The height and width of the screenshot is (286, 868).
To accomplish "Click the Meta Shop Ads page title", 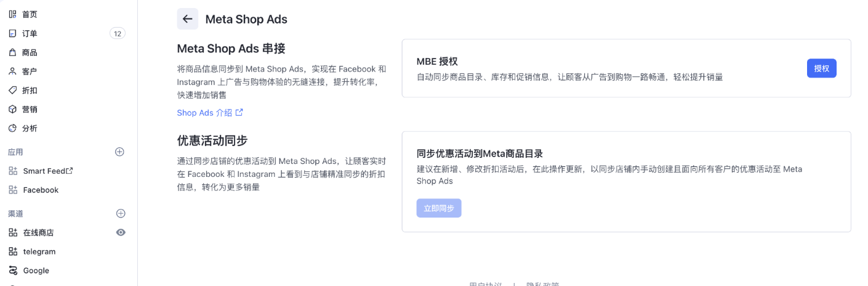I will click(x=246, y=19).
